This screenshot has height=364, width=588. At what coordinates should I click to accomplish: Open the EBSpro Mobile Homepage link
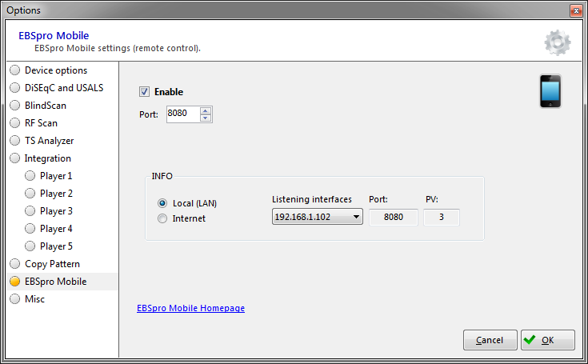(x=190, y=308)
